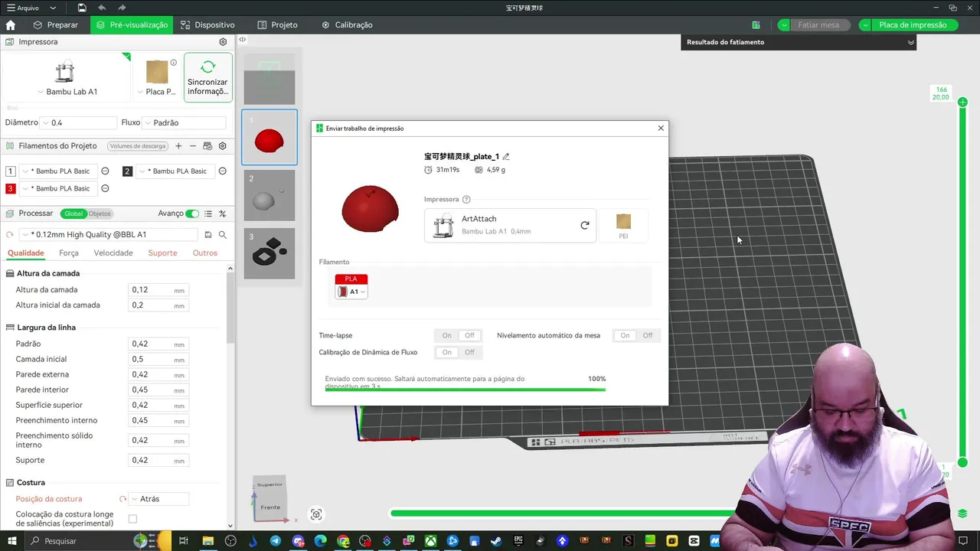Click the AMS sync filaments icon
The image size is (980, 551).
tap(207, 145)
